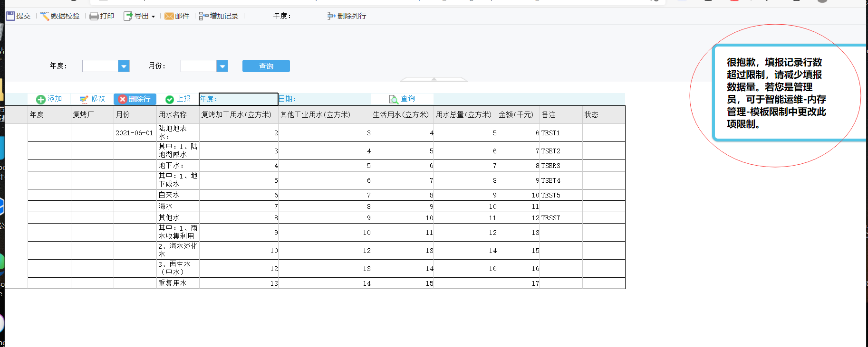
Task: Click the 提交 save icon in toolbar
Action: coord(10,16)
